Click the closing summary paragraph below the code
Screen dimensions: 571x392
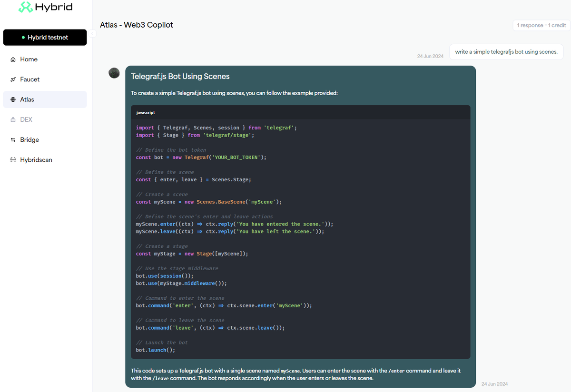(x=296, y=374)
